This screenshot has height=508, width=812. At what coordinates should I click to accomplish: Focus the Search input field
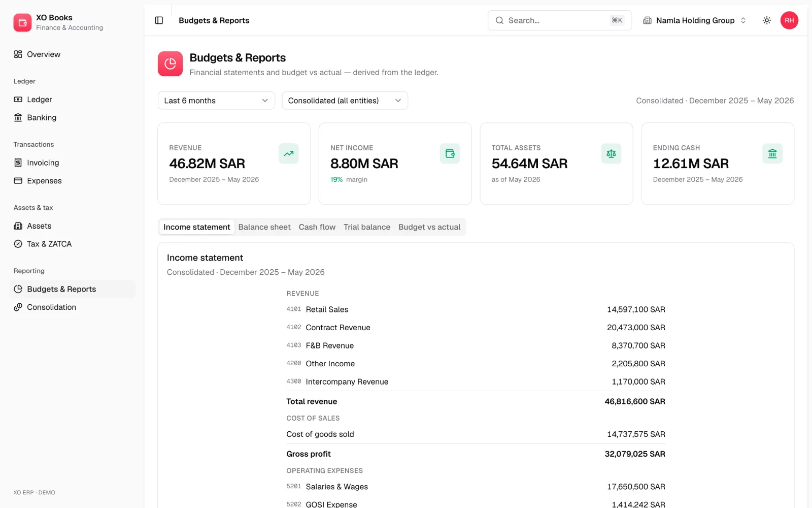[x=560, y=20]
